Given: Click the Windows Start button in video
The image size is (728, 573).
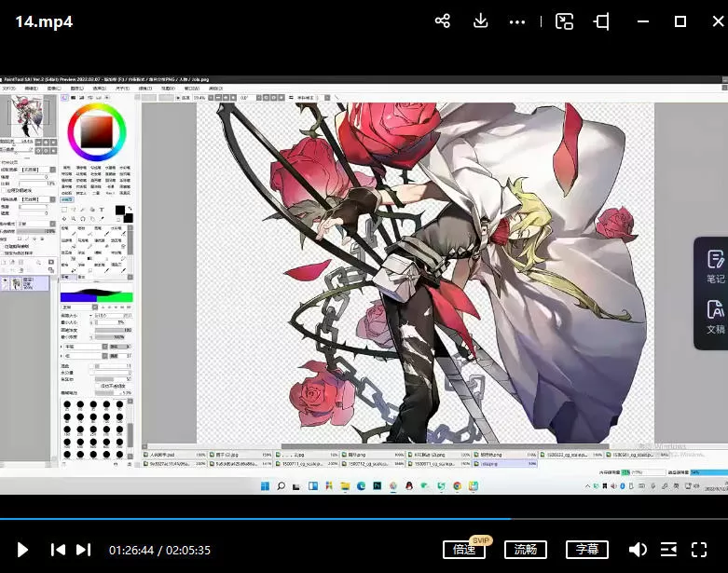Looking at the screenshot, I should (x=264, y=486).
